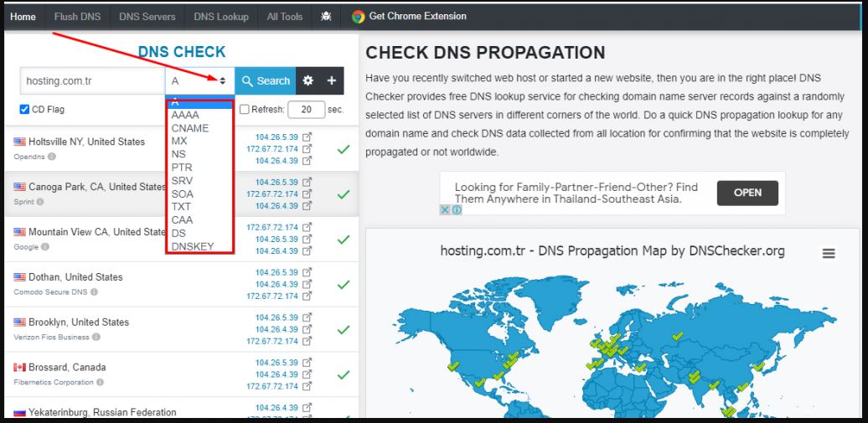Image resolution: width=868 pixels, height=423 pixels.
Task: Open the Flush DNS menu item
Action: [77, 17]
